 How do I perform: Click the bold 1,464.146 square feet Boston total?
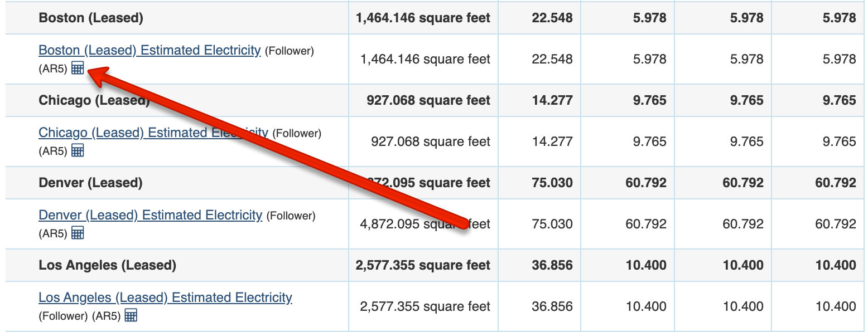click(x=423, y=18)
